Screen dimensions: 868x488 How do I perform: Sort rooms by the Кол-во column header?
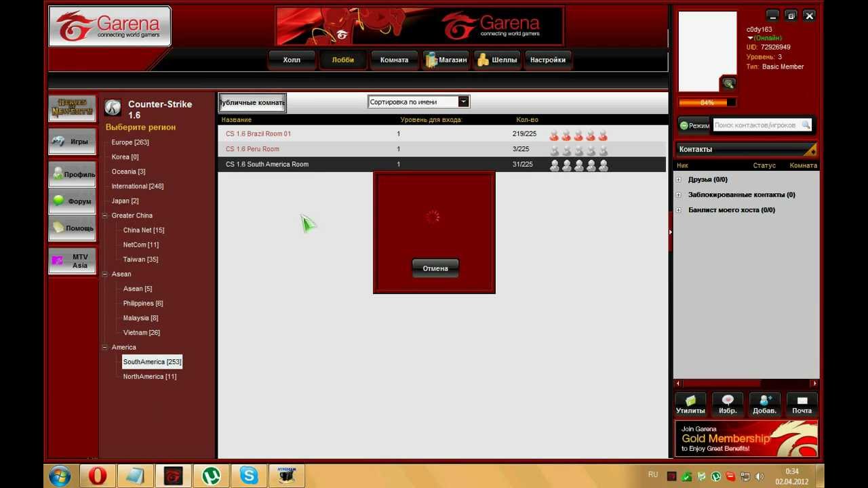pos(527,120)
